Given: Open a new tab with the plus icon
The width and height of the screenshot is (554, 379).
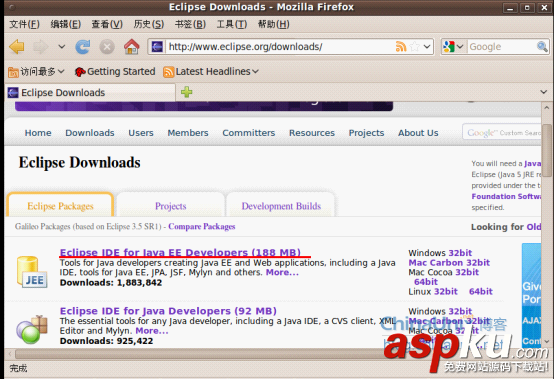Looking at the screenshot, I should 187,92.
